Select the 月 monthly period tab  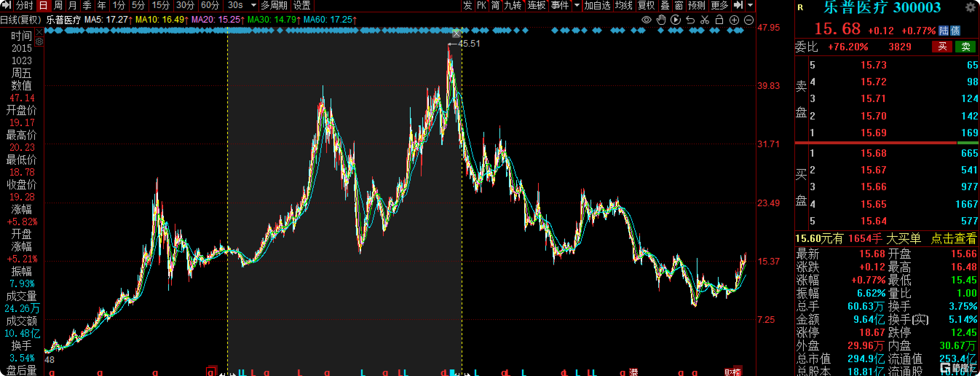click(73, 5)
